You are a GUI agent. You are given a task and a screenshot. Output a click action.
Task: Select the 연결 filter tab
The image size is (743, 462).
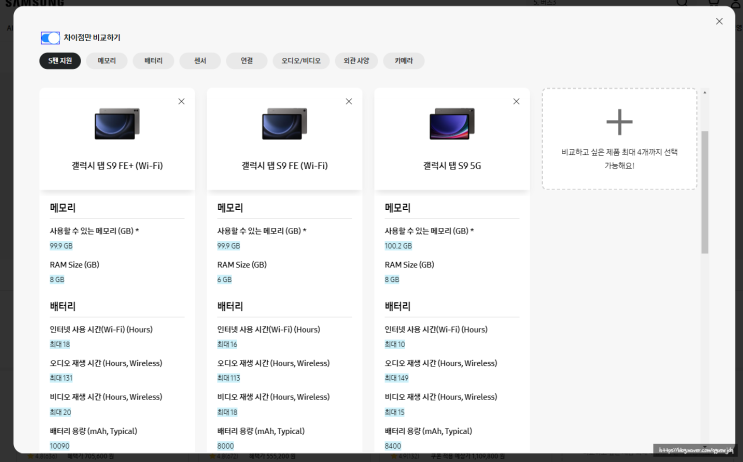(x=247, y=61)
